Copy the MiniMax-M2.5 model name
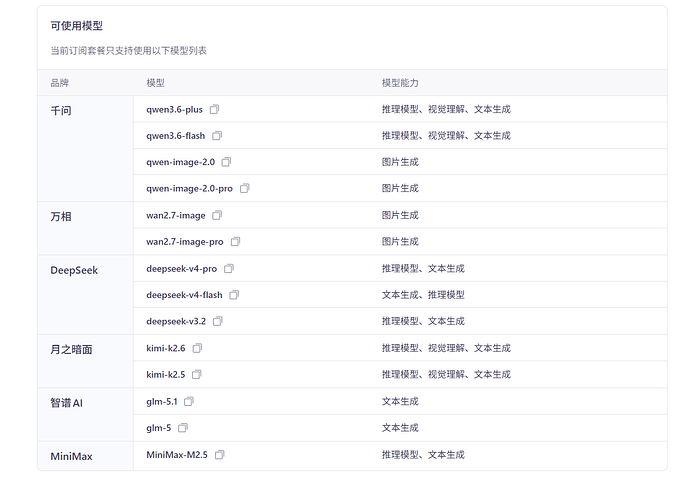 click(x=220, y=455)
